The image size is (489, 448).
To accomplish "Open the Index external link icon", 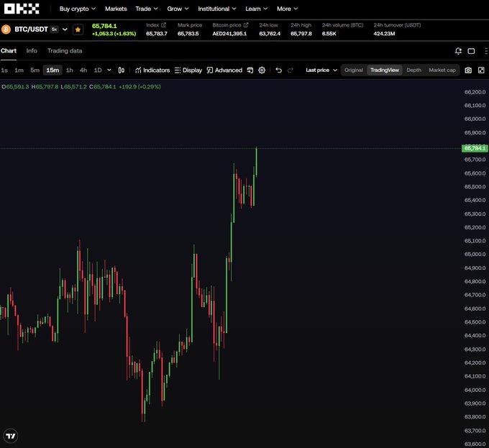I will coord(163,25).
